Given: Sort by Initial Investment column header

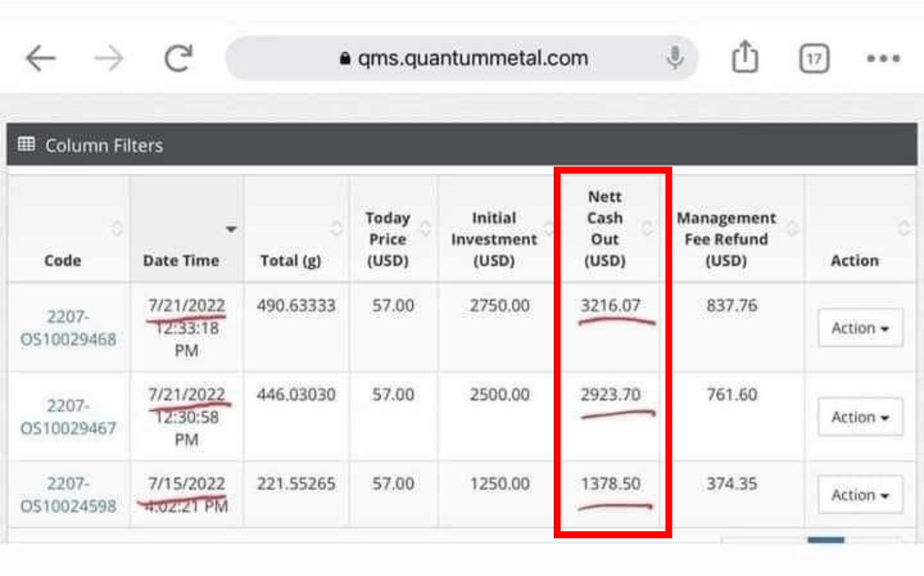Looking at the screenshot, I should tap(494, 239).
